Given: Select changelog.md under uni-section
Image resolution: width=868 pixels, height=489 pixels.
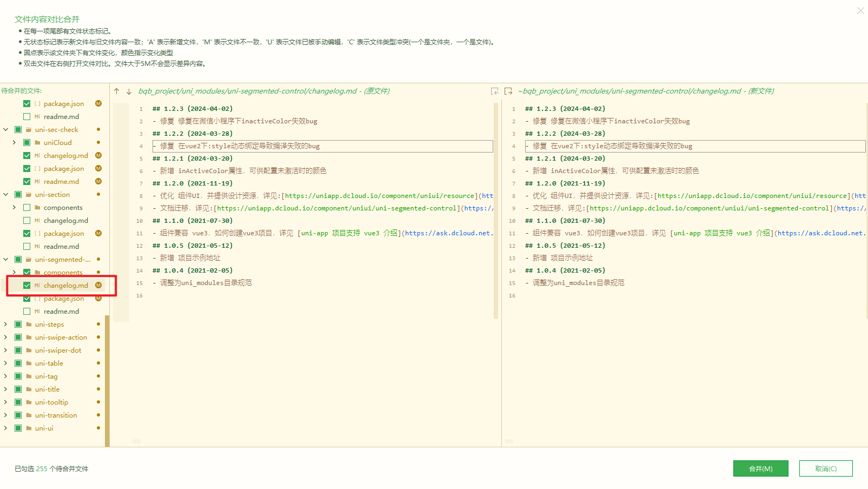Looking at the screenshot, I should point(65,221).
